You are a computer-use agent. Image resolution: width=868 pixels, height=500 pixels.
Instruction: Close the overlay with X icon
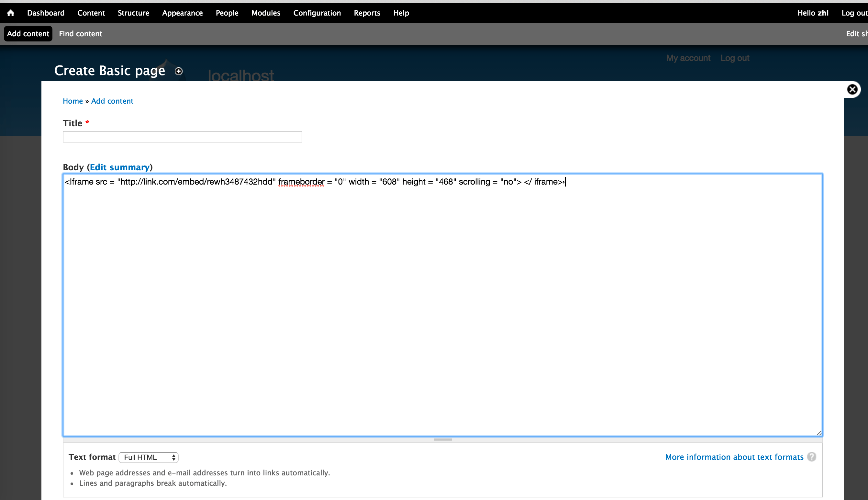click(852, 90)
